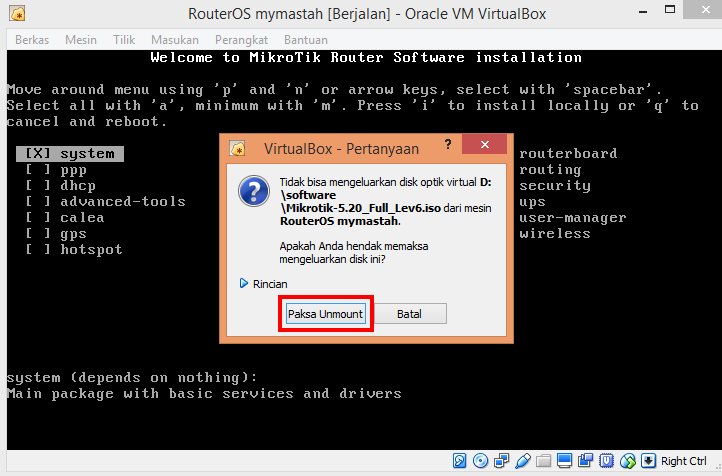Click the Mikrotik-5.20_Full_Lev6.iso file name text
This screenshot has width=722, height=476.
[361, 208]
